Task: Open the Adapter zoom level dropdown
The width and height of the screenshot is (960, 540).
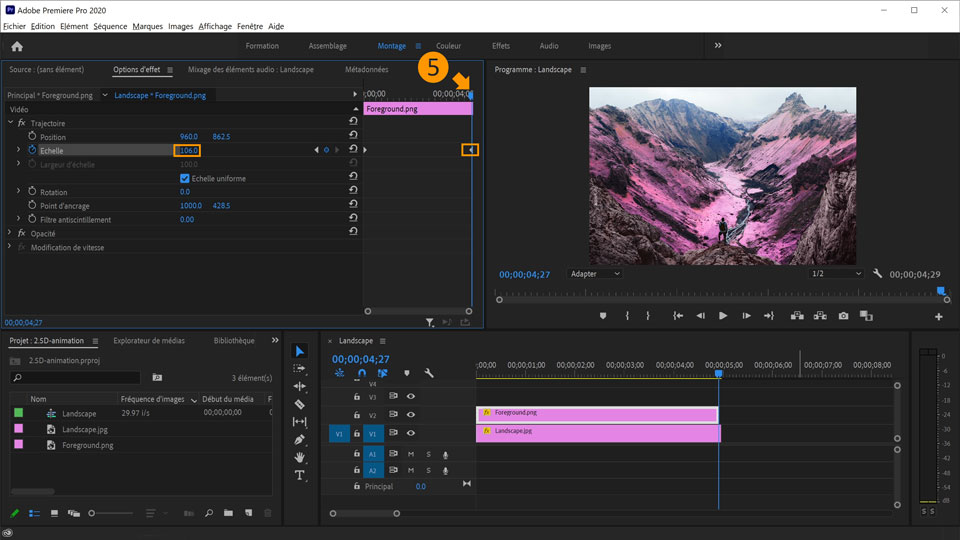Action: (x=594, y=274)
